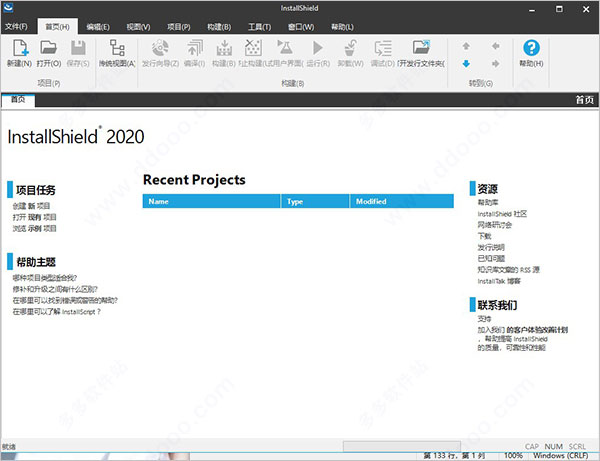Open help topic about patch and upgrade difference

55,289
